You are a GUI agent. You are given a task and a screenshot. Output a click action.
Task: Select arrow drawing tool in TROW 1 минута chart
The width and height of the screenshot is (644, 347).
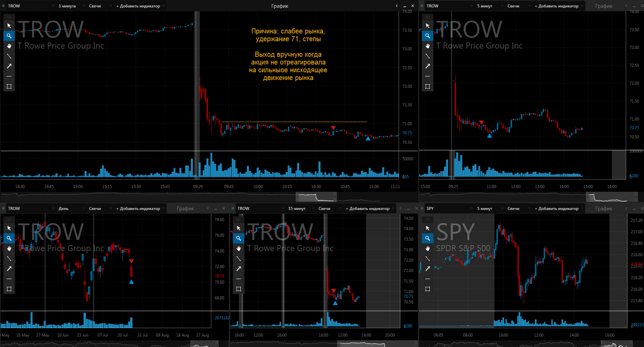pyautogui.click(x=9, y=66)
